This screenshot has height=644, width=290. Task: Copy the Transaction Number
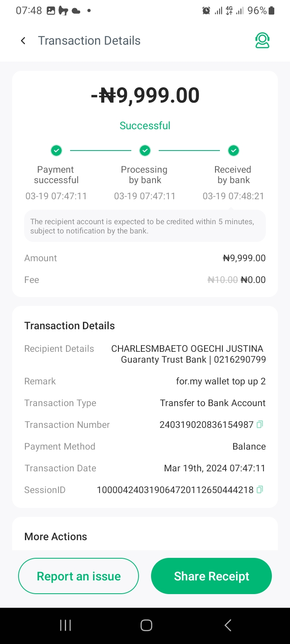260,424
